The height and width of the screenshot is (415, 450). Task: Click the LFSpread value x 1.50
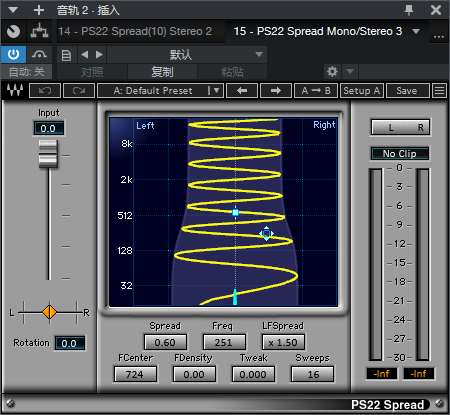pos(283,342)
